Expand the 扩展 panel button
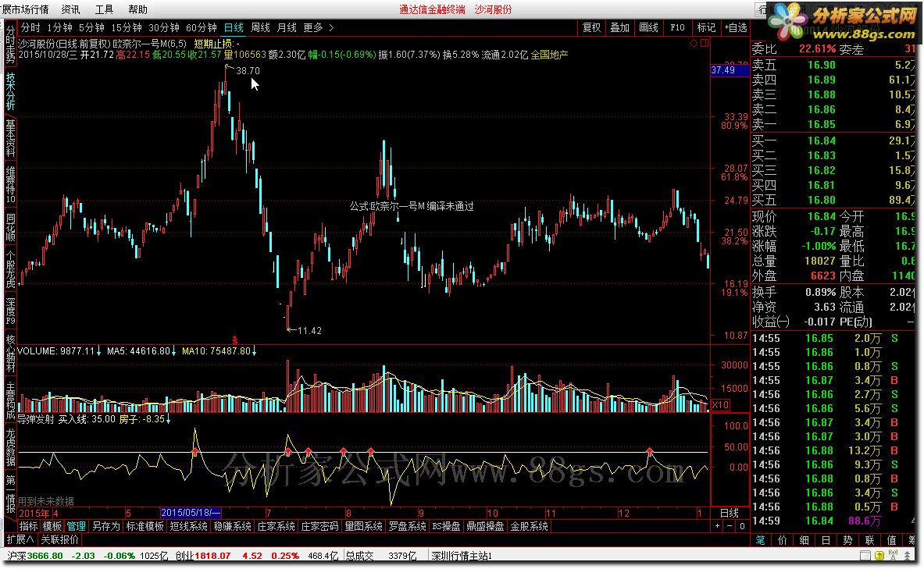924x569 pixels. coord(20,539)
